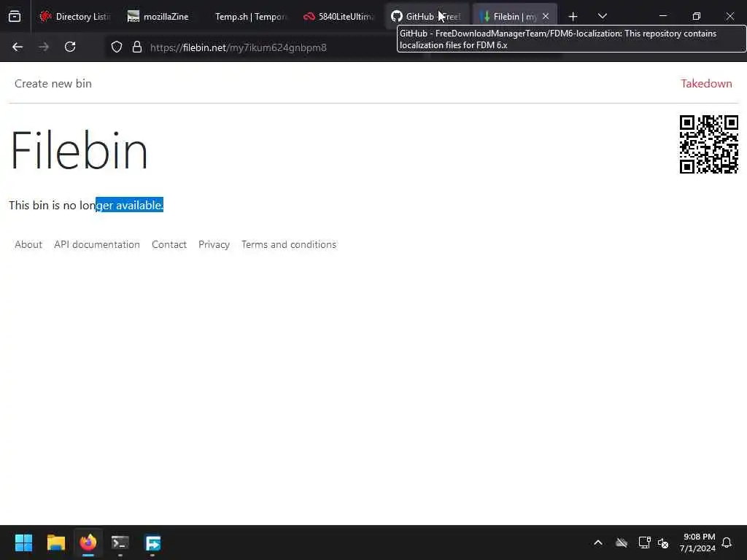Click the Filebin QR code image
Screen dimensions: 747x560
709,144
